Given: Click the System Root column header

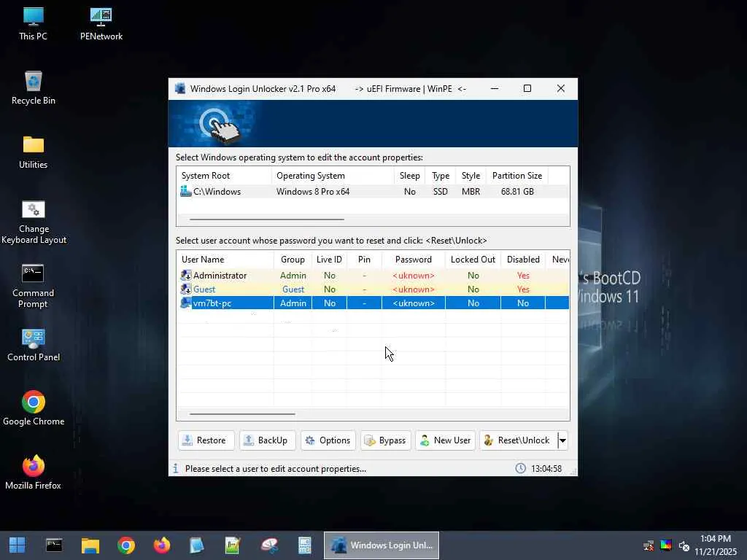Looking at the screenshot, I should click(224, 176).
